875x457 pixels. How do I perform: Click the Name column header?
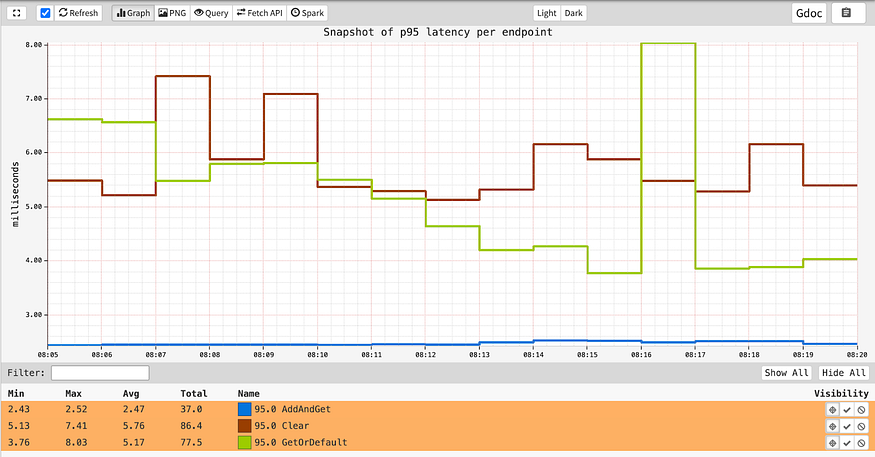point(248,393)
